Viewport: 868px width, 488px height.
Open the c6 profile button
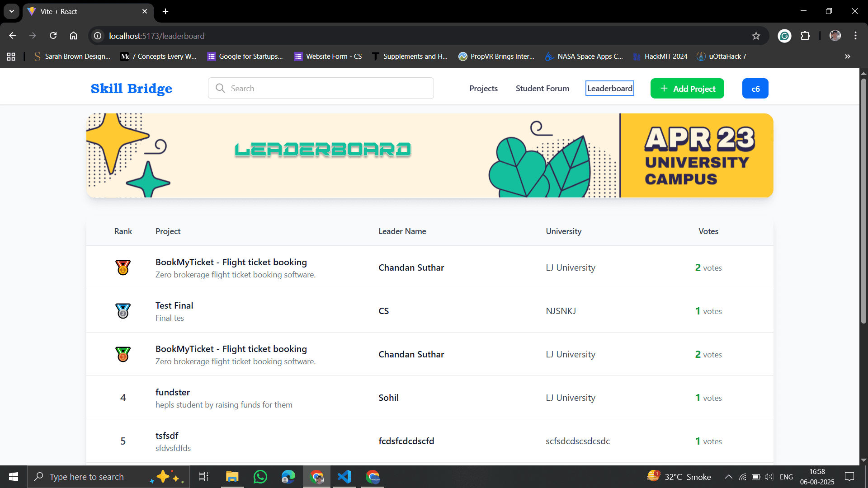tap(755, 89)
